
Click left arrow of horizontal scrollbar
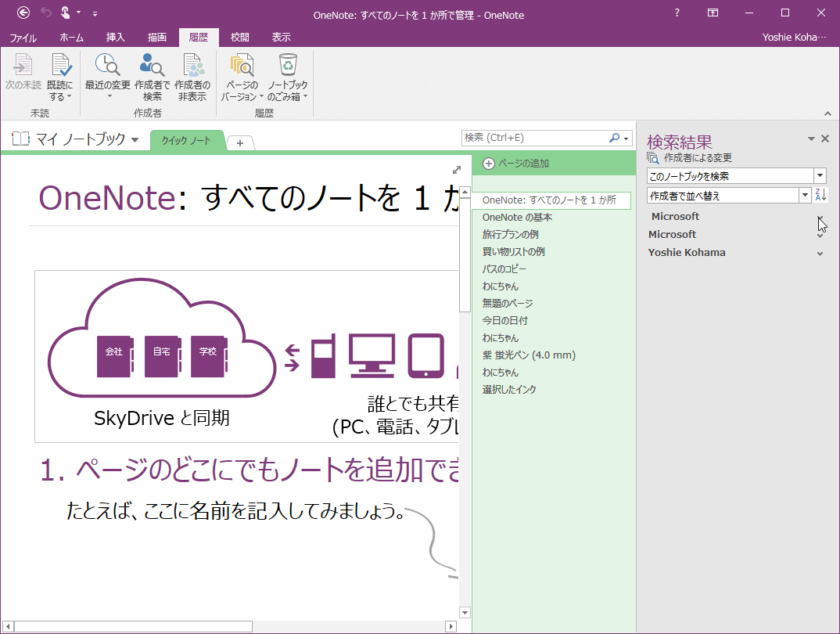8,626
